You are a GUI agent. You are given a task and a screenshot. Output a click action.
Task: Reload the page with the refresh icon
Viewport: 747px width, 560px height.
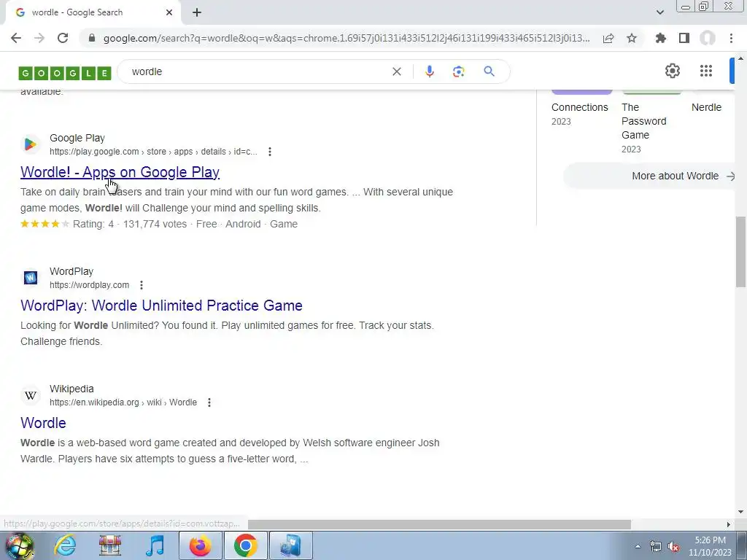(x=63, y=38)
